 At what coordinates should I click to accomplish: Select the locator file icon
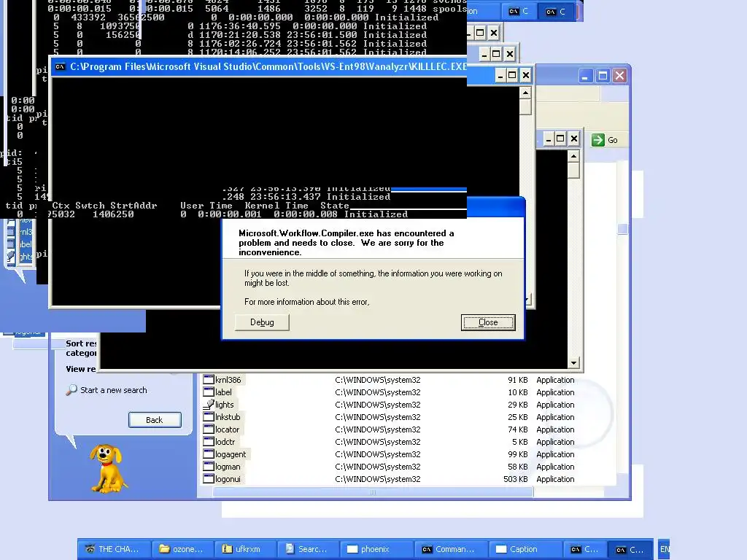pos(208,429)
